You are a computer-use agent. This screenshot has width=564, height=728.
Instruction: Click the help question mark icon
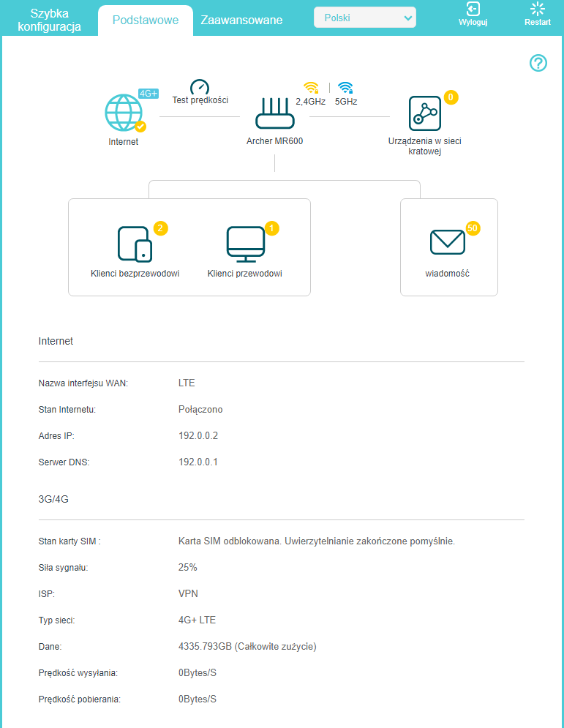[x=538, y=64]
